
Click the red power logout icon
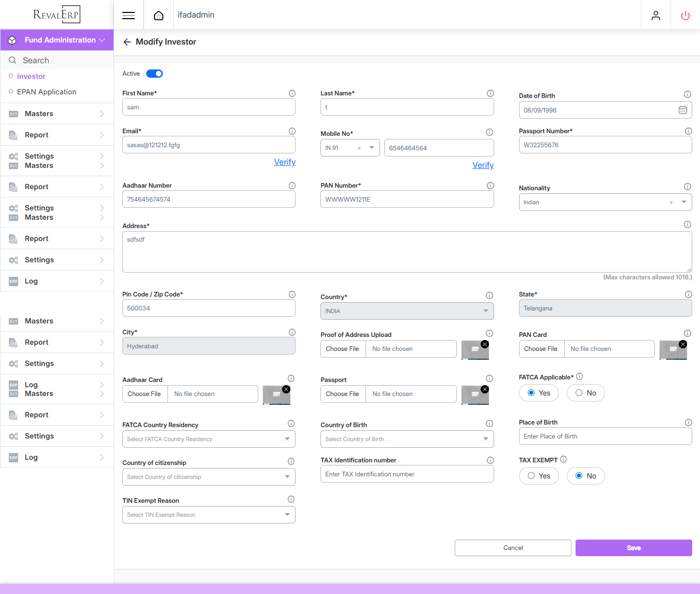[685, 15]
